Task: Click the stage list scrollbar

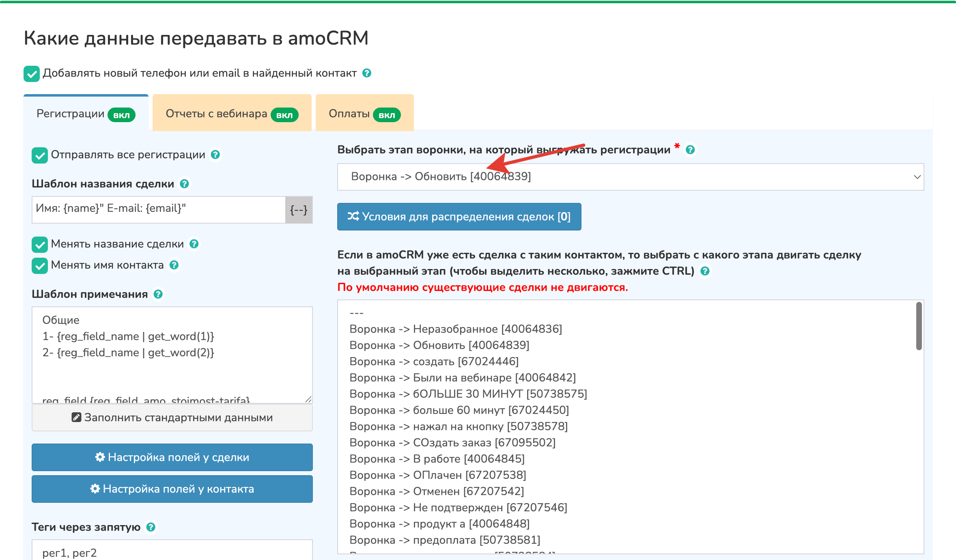Action: pos(919,326)
